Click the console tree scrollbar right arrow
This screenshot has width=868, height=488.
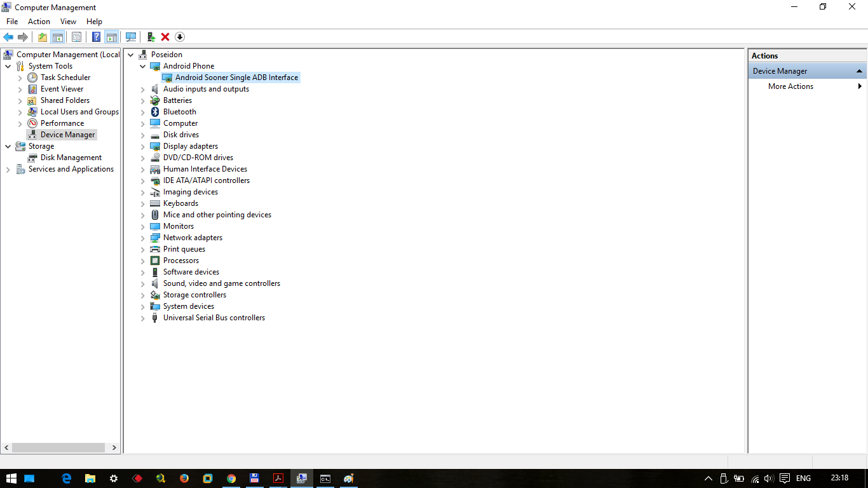pyautogui.click(x=114, y=447)
